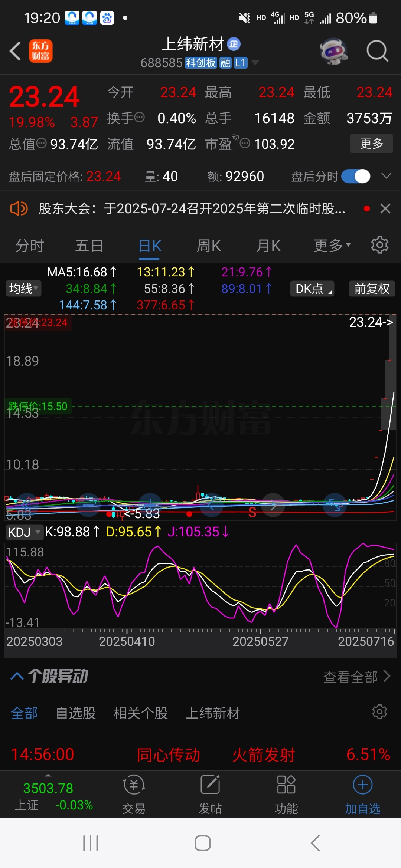The height and width of the screenshot is (868, 401).
Task: Open the 均线 indicator dropdown
Action: coord(23,289)
